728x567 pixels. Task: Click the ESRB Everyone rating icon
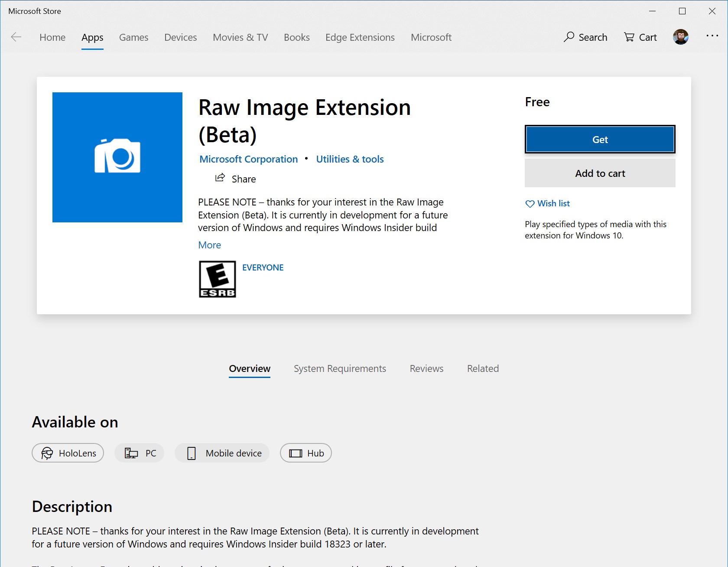point(217,279)
